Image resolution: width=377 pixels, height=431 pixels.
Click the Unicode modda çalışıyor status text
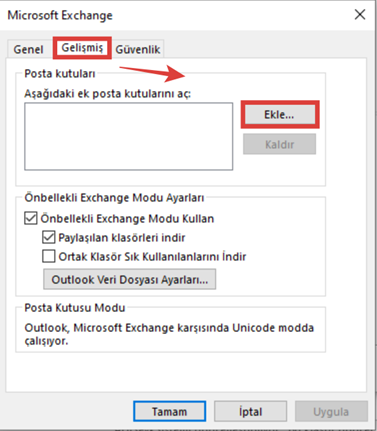(169, 334)
